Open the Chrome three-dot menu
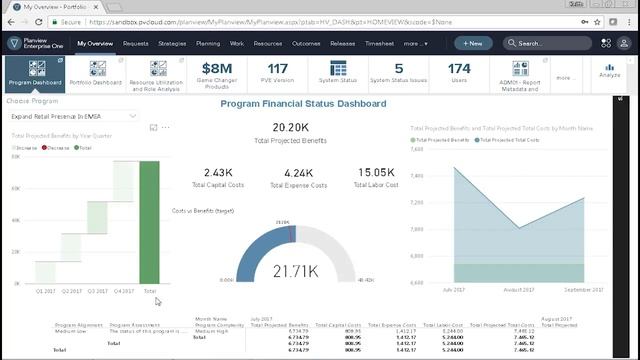This screenshot has width=640, height=360. coord(629,22)
